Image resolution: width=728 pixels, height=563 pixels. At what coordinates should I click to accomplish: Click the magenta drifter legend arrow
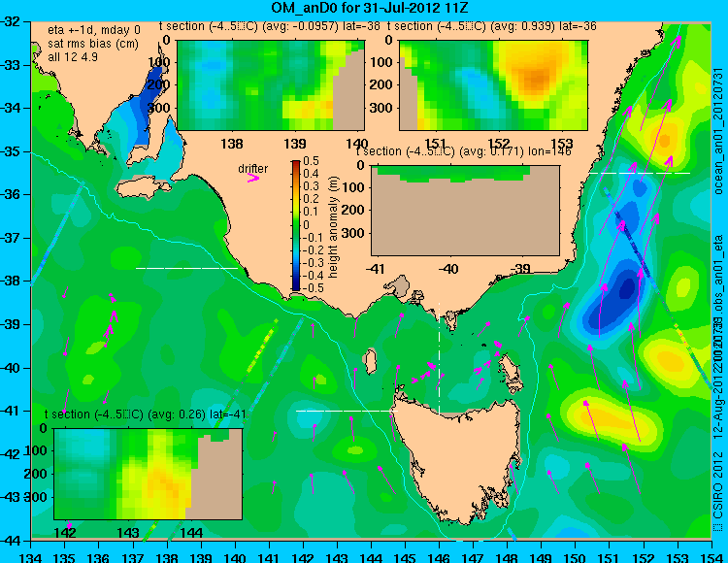click(x=253, y=179)
